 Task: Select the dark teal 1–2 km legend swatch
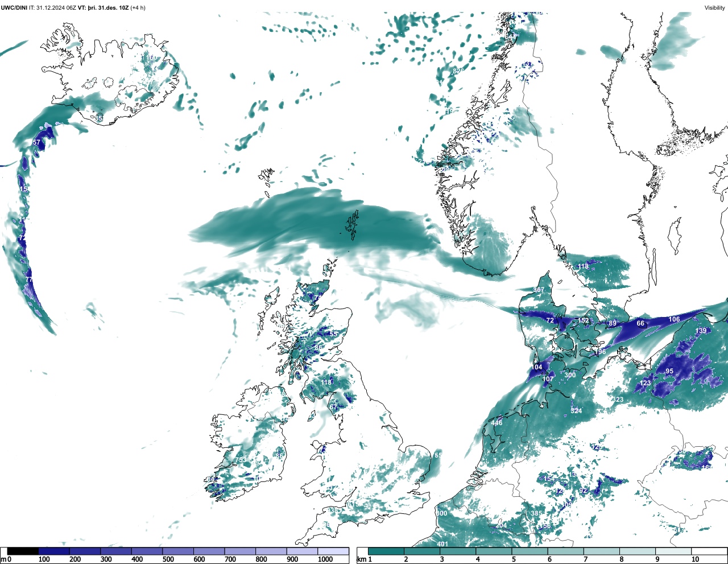386,551
